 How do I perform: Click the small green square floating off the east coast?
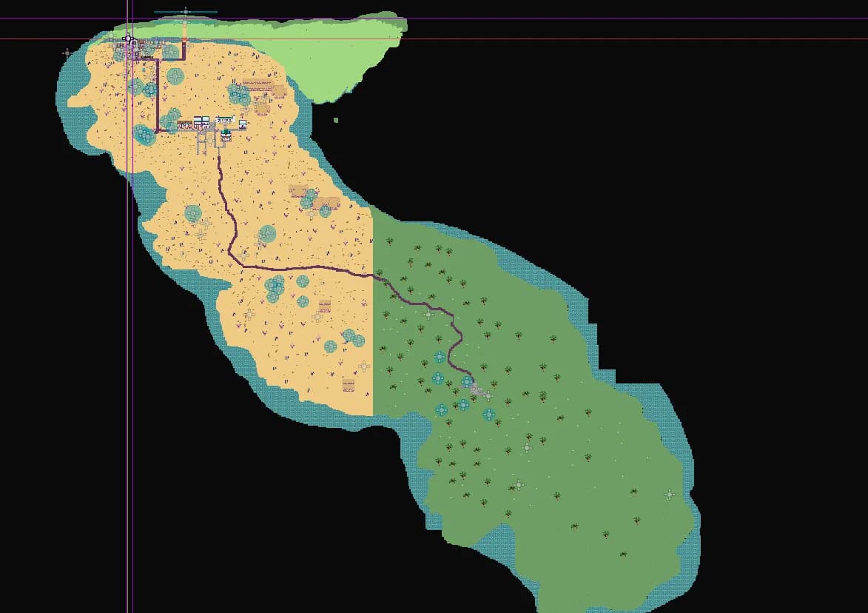(x=336, y=120)
